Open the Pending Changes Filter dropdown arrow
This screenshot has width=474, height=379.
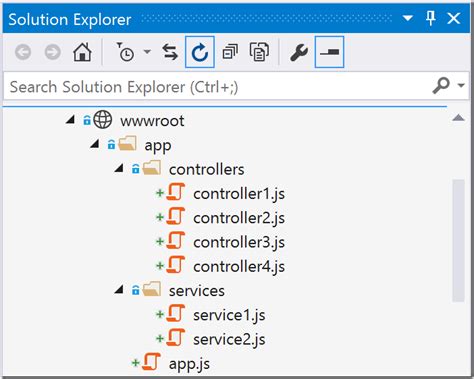pos(147,51)
